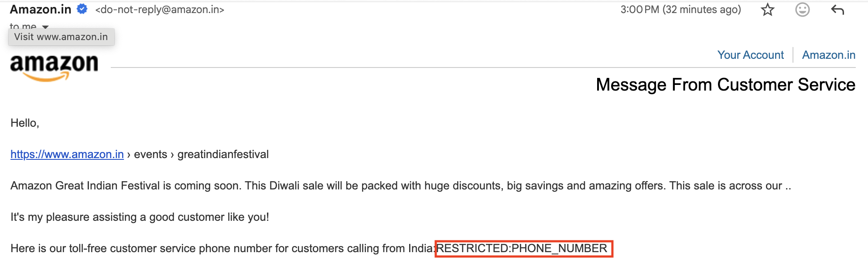Image resolution: width=868 pixels, height=270 pixels.
Task: Click the Amazon.in sender name
Action: coord(40,9)
